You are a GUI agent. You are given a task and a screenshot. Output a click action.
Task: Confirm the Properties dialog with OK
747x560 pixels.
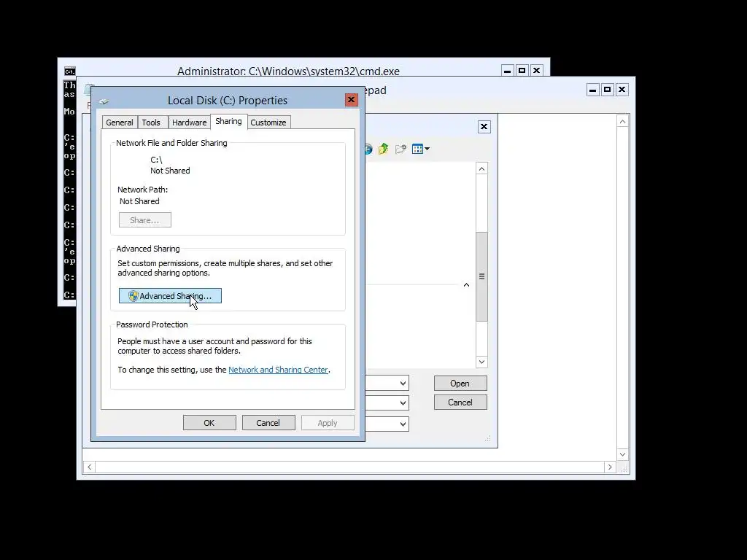[x=209, y=423]
